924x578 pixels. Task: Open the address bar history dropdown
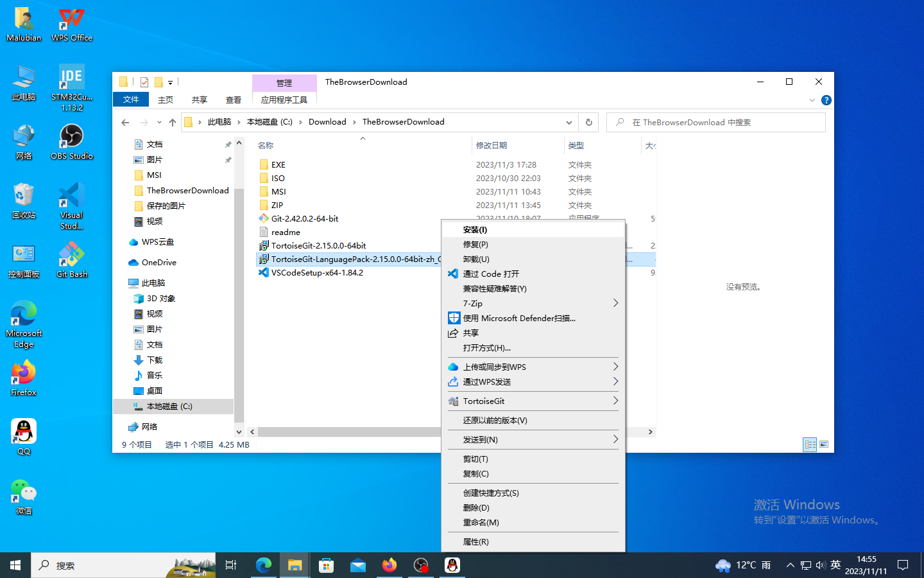coord(569,122)
